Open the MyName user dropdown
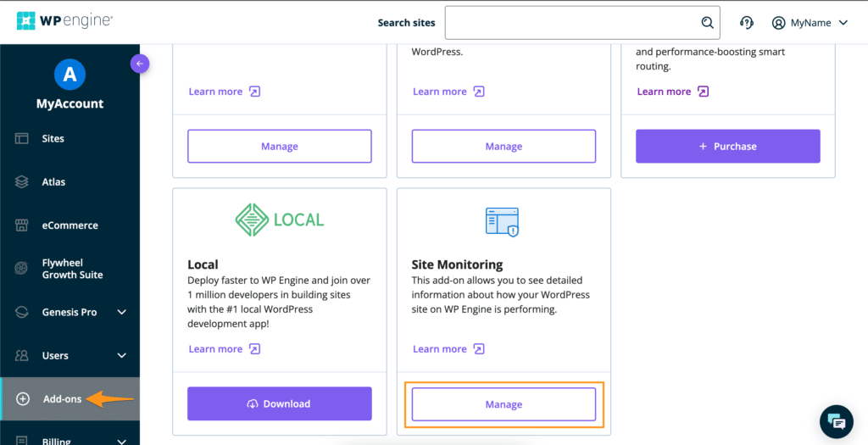Image resolution: width=868 pixels, height=445 pixels. (810, 23)
